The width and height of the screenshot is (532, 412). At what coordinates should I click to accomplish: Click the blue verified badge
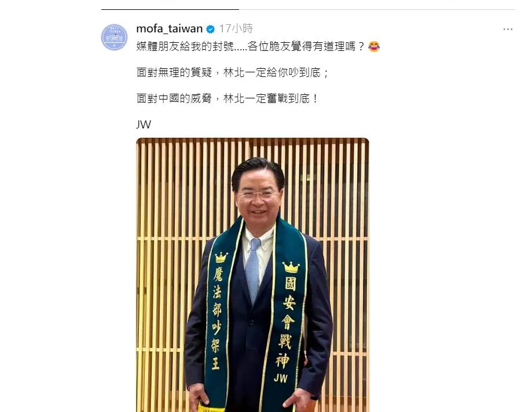click(x=210, y=30)
